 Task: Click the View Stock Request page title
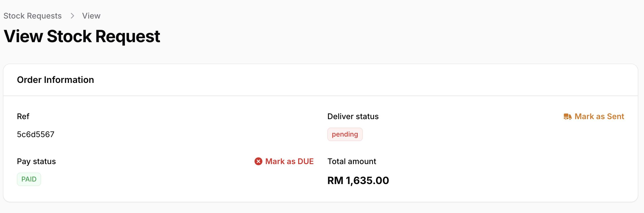pyautogui.click(x=82, y=36)
